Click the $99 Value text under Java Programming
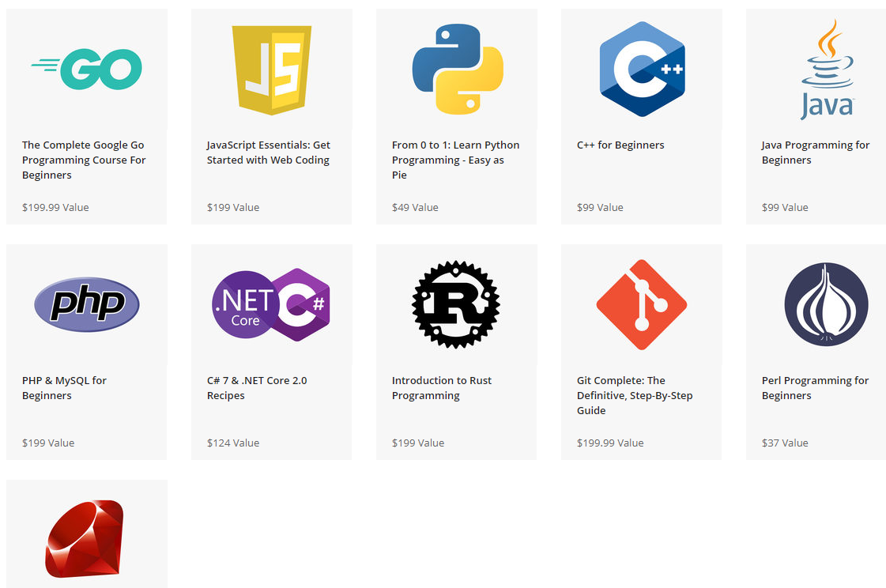The image size is (886, 588). click(x=785, y=207)
